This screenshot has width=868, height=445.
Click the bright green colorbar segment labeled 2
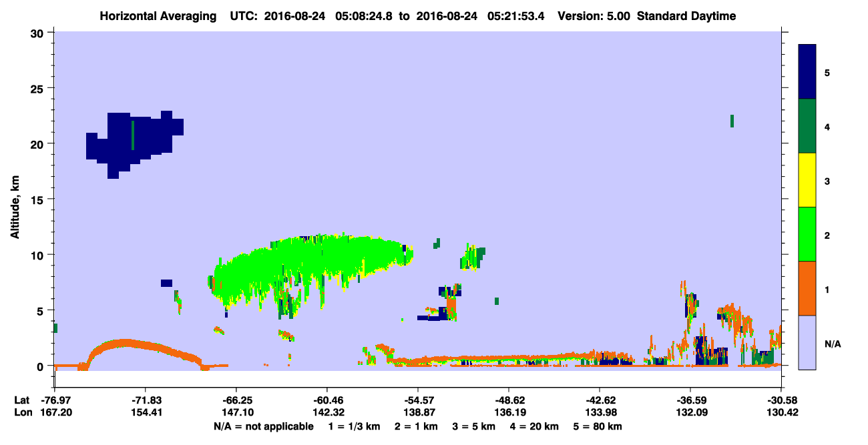pyautogui.click(x=807, y=234)
